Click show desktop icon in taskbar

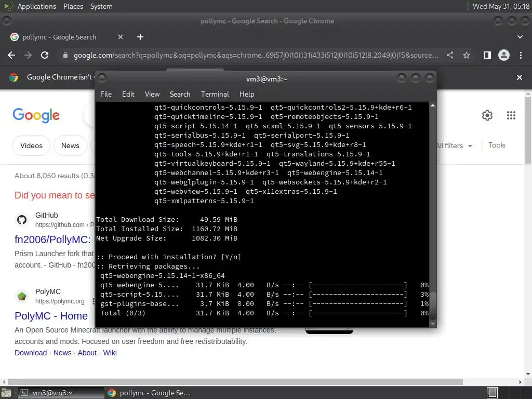click(6, 393)
